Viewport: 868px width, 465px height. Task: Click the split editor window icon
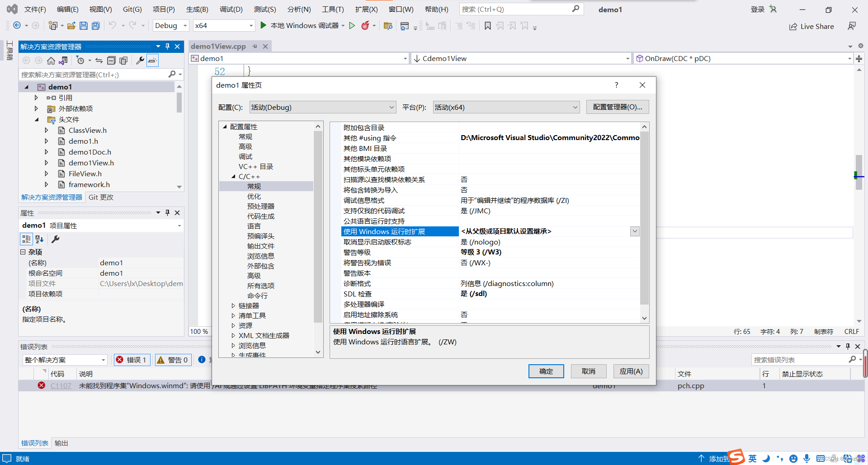pyautogui.click(x=859, y=59)
